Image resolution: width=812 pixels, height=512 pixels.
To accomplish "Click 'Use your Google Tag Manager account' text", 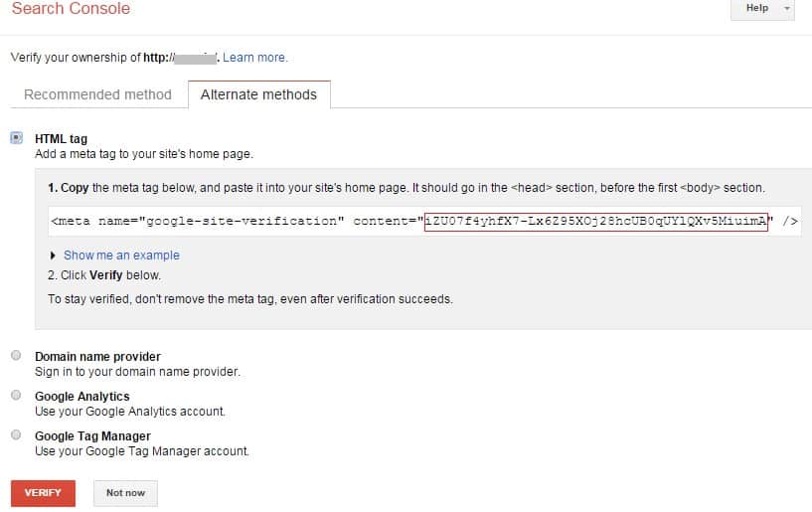I will point(142,451).
